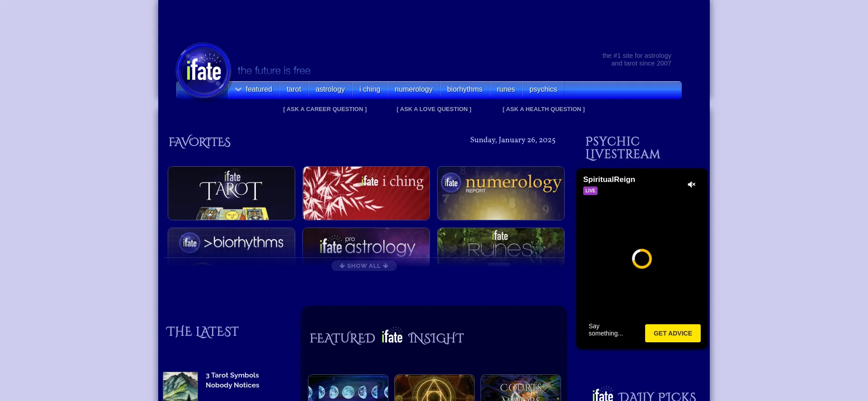868x401 pixels.
Task: Open the Numerology Report banner
Action: point(500,193)
